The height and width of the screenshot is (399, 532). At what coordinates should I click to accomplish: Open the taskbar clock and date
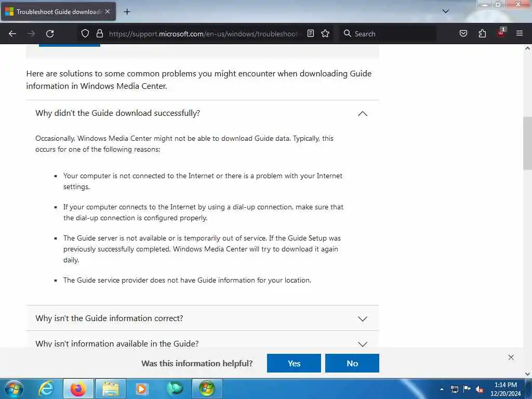point(506,389)
